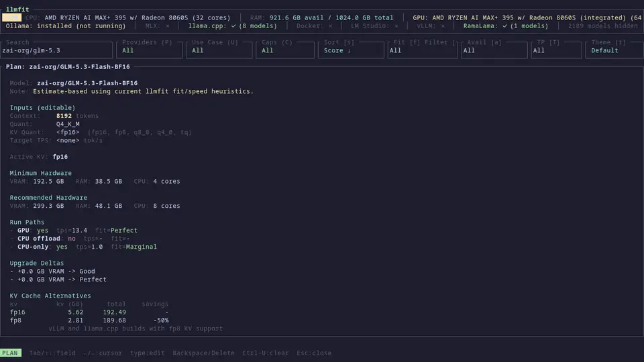This screenshot has width=644, height=362.
Task: Click the CPU offload run path row
Action: [70, 239]
